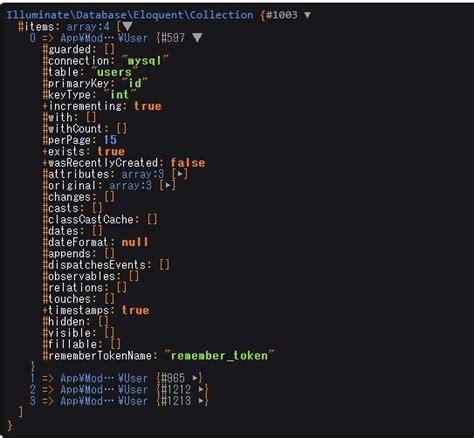Click the #touches property name
Viewport: 474px width, 438px height.
pos(67,299)
